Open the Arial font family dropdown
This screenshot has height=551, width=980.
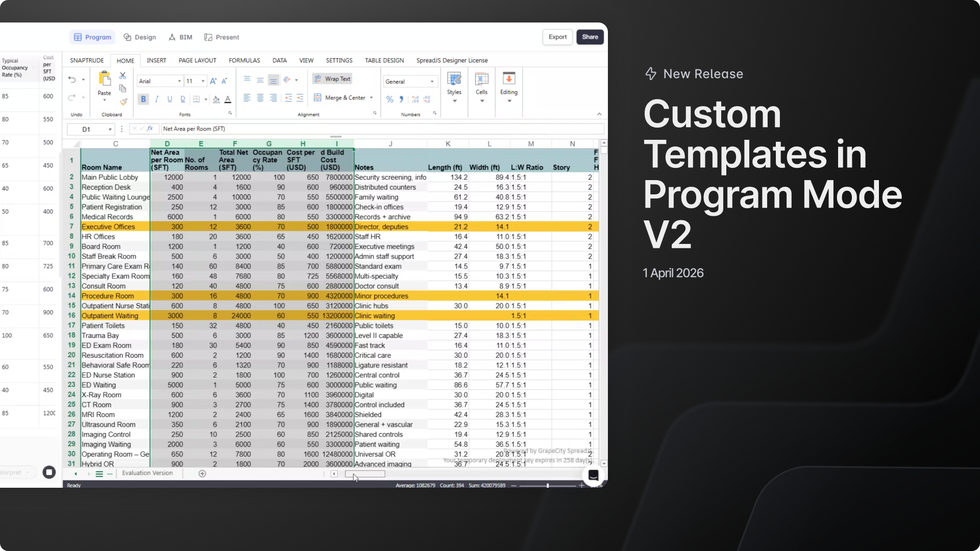click(x=179, y=81)
